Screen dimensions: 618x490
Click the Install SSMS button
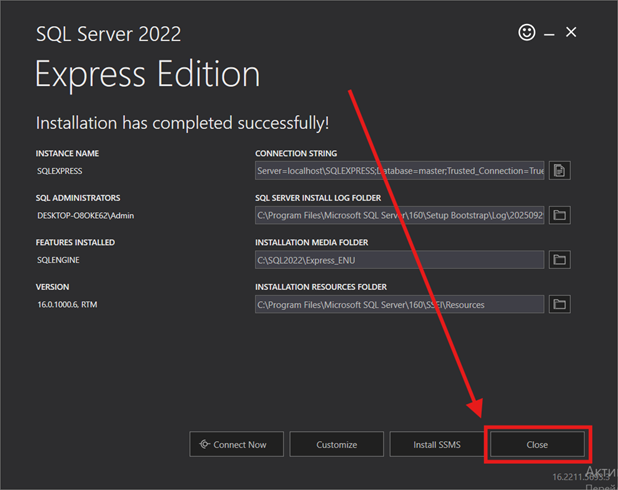[x=437, y=444]
